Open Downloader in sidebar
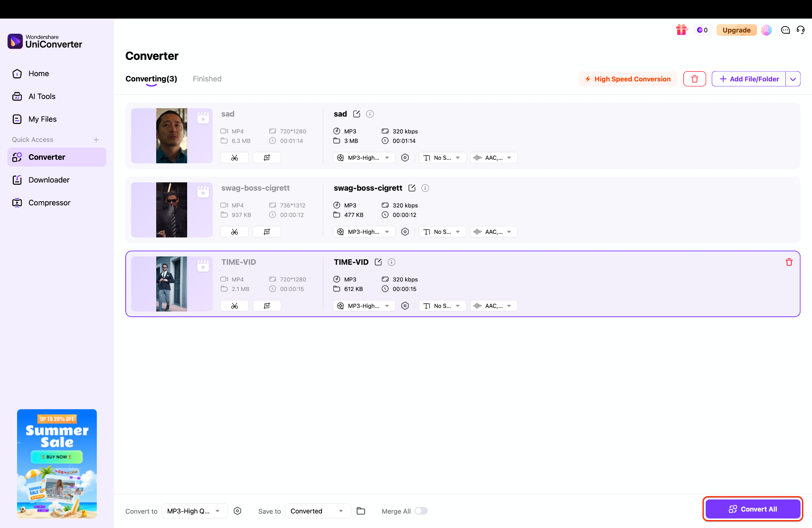Screen dimensions: 812x528 [57, 180]
